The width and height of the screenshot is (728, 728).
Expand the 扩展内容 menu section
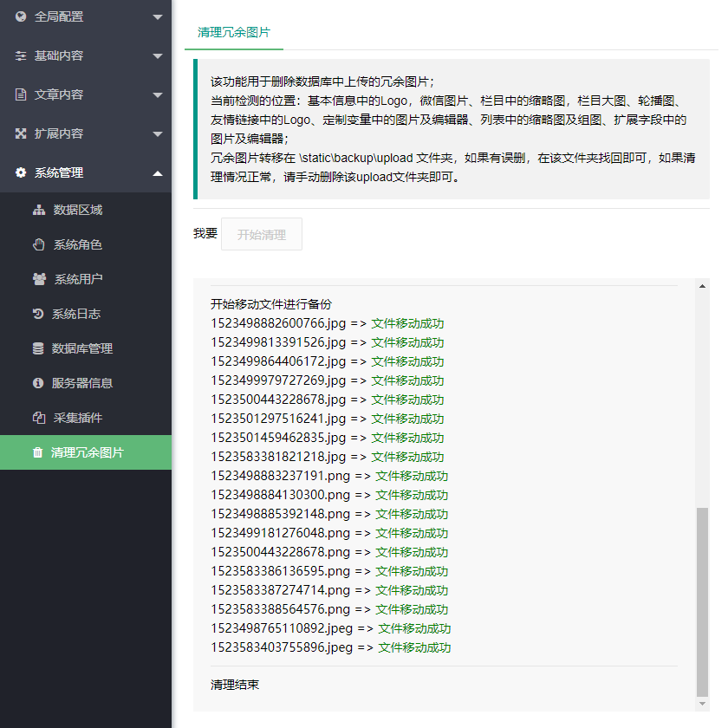pos(87,133)
